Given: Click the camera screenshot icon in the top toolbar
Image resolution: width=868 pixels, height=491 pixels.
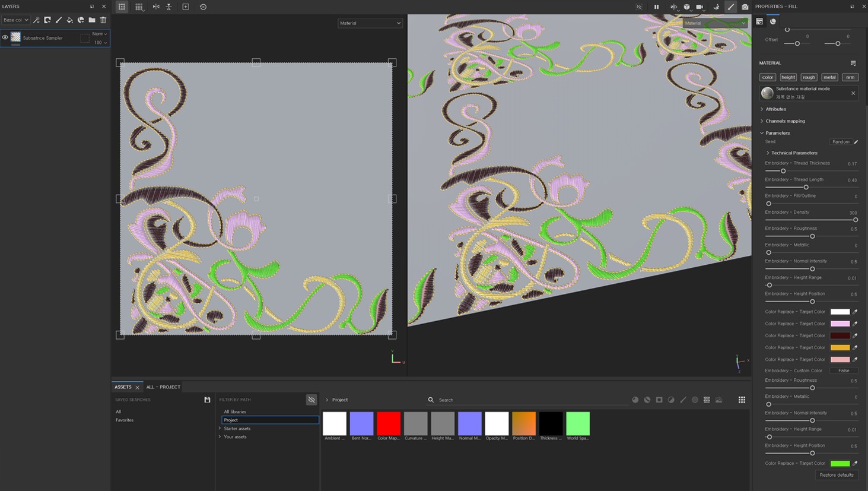Looking at the screenshot, I should [745, 7].
